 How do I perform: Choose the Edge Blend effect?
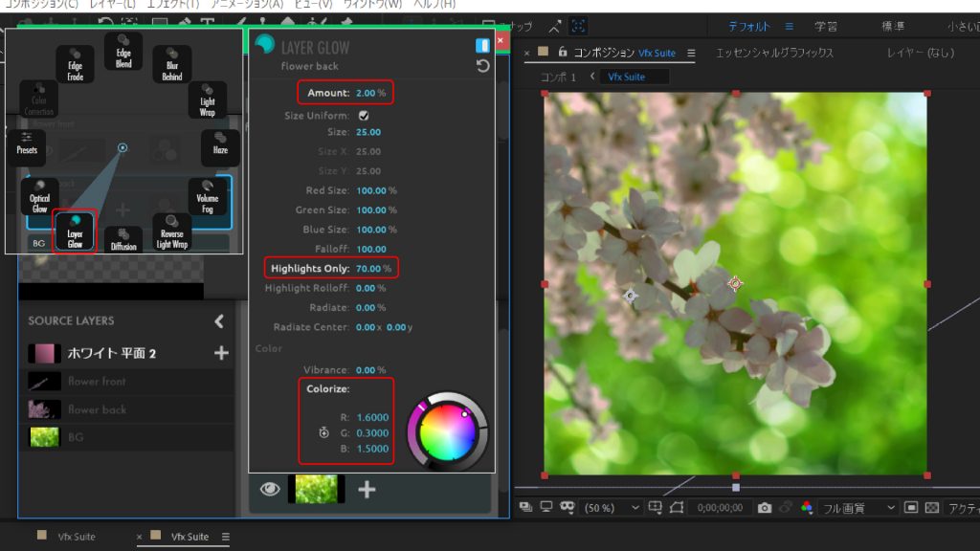(x=123, y=52)
